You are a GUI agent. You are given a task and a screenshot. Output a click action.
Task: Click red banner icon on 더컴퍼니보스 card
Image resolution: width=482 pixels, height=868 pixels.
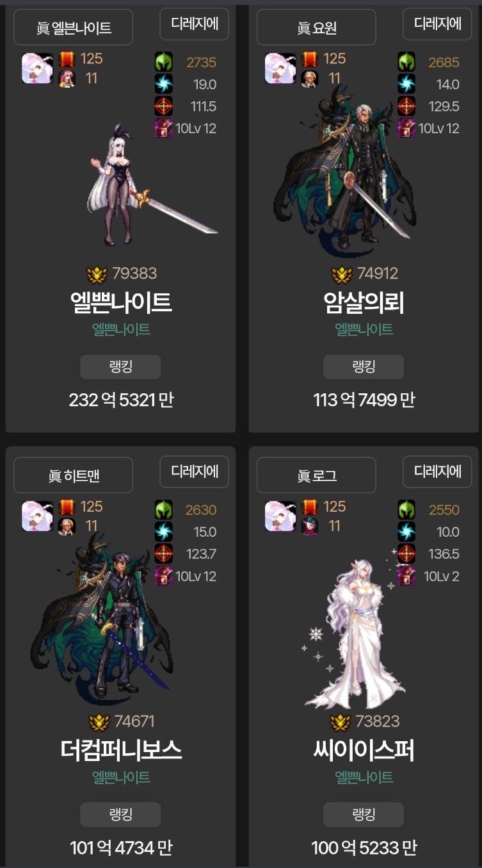point(67,507)
